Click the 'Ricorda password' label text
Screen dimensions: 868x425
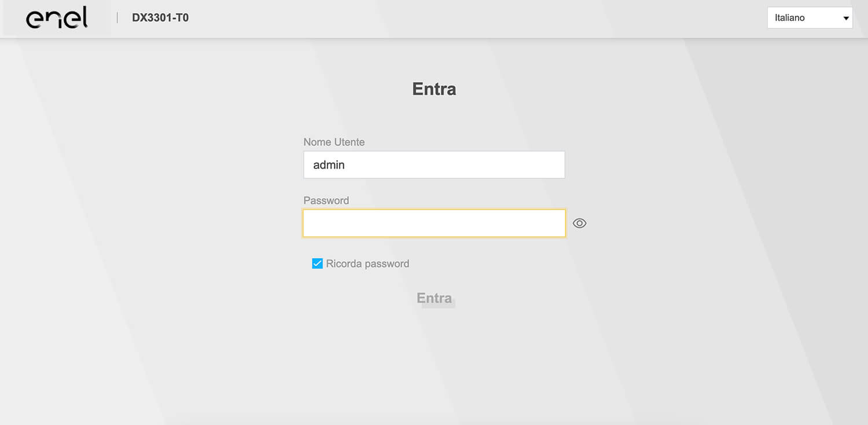367,264
